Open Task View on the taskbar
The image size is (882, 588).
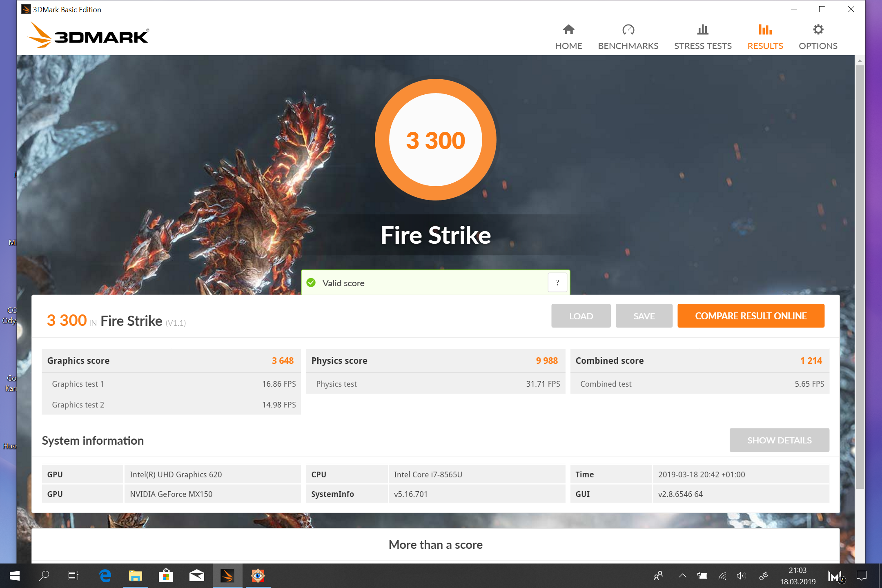coord(73,576)
